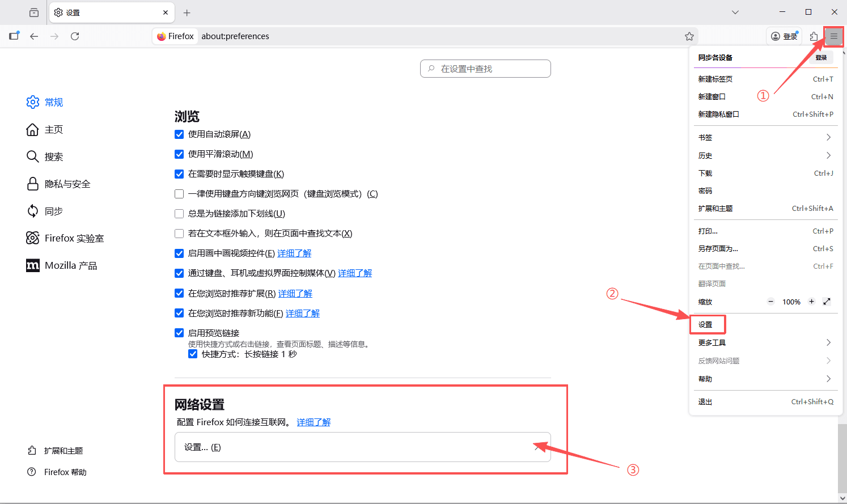Open Firefox 帮助 link in sidebar

(x=57, y=472)
